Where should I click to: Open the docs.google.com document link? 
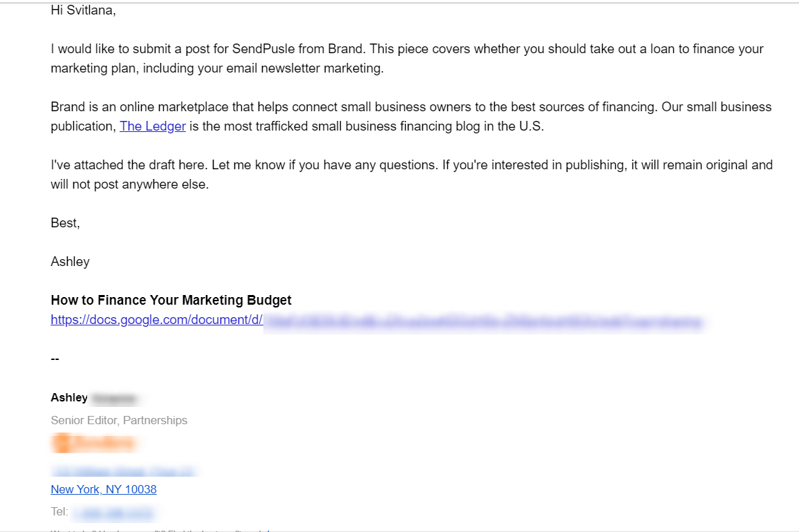tap(156, 321)
